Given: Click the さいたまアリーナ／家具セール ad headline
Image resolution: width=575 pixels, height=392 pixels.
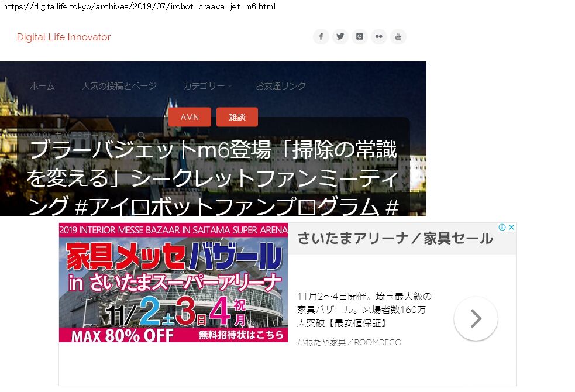Looking at the screenshot, I should (395, 238).
